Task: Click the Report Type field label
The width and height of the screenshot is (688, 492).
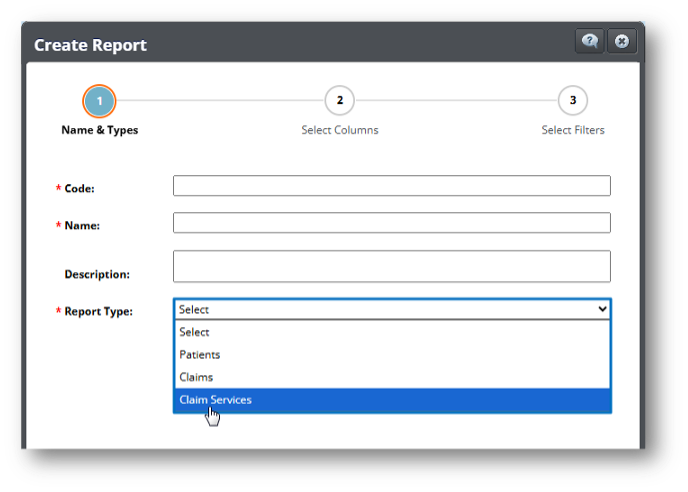Action: pos(98,312)
